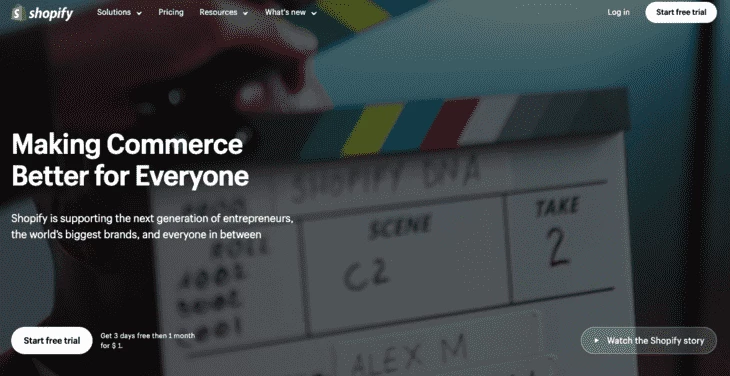Select the text 'Get 3 days free then 1 month'
This screenshot has width=730, height=376.
tap(148, 336)
